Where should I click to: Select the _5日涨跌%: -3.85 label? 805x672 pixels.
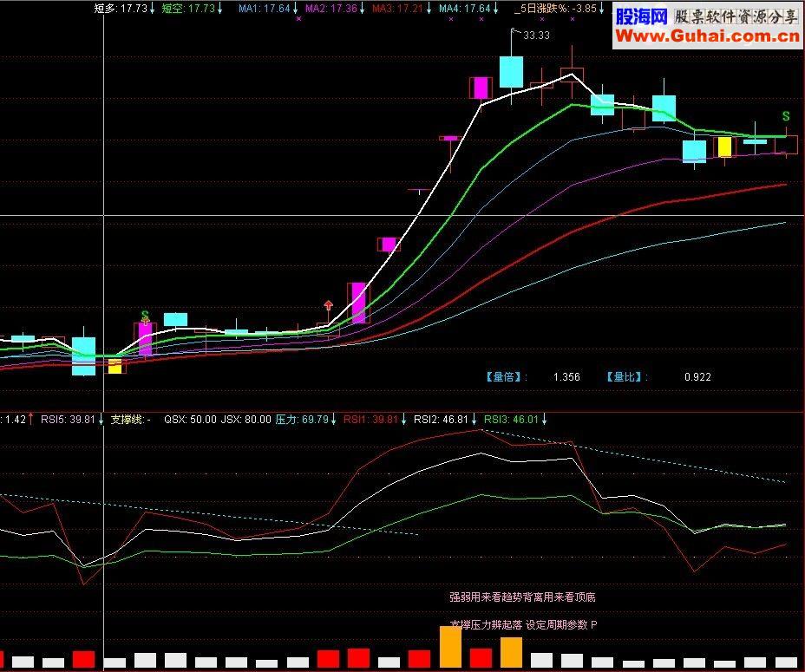pyautogui.click(x=555, y=9)
